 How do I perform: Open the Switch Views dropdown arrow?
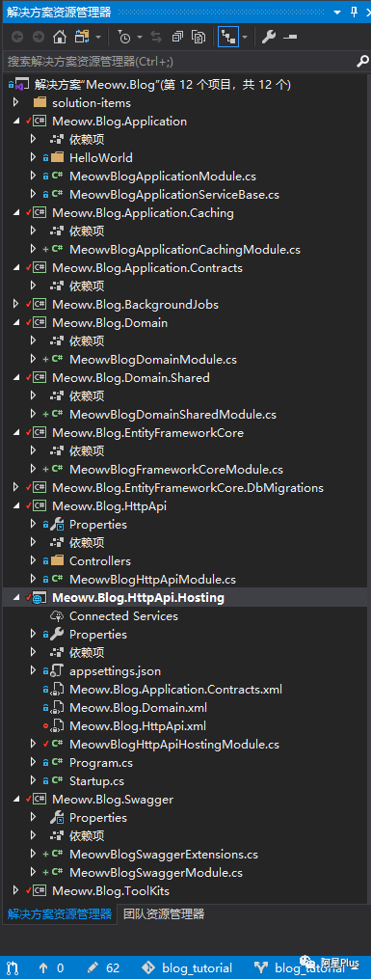click(98, 38)
